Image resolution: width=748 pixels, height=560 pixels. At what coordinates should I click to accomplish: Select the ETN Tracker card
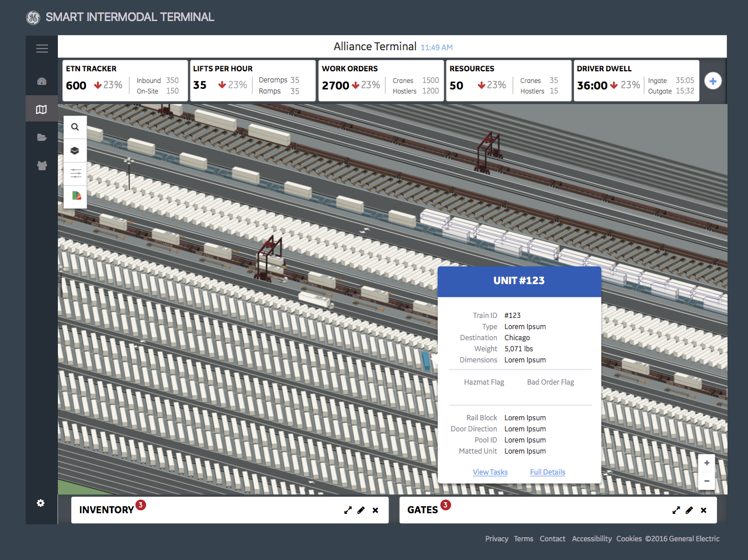tap(125, 81)
